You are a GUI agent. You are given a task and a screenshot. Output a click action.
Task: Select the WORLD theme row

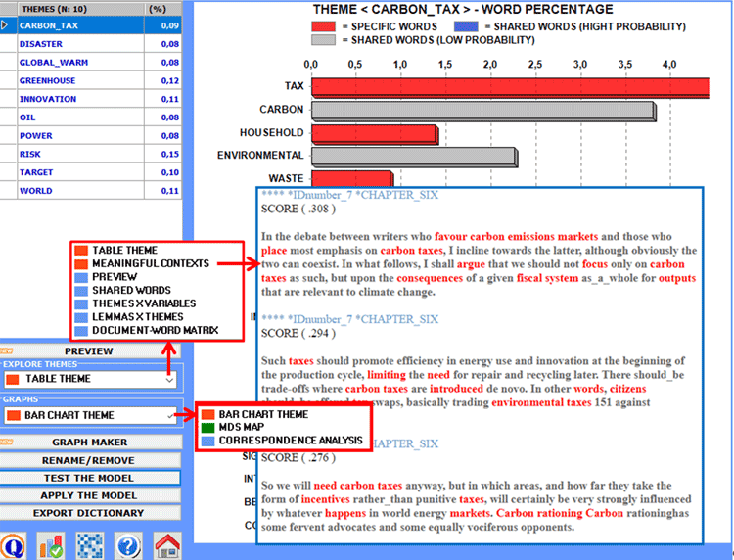tap(91, 190)
